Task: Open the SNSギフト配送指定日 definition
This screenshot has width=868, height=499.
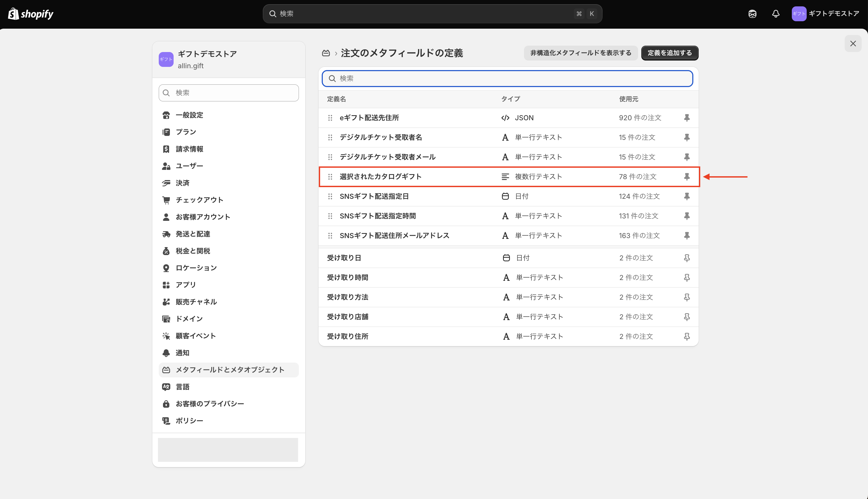Action: [374, 196]
